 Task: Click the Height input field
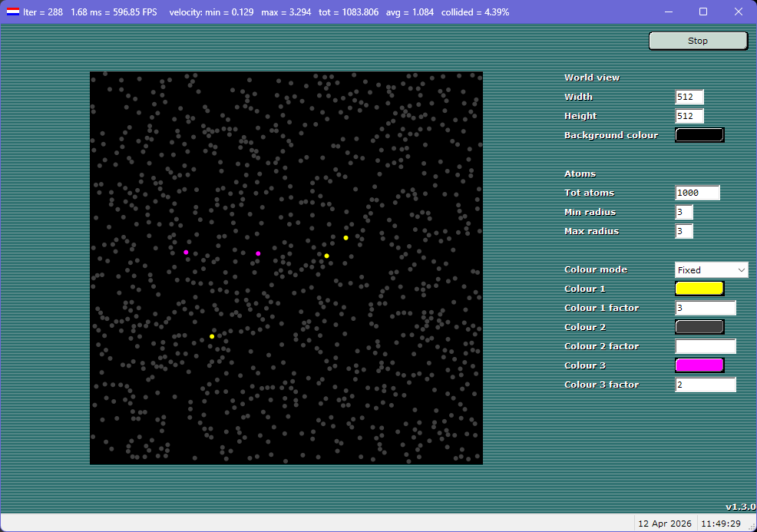[689, 116]
